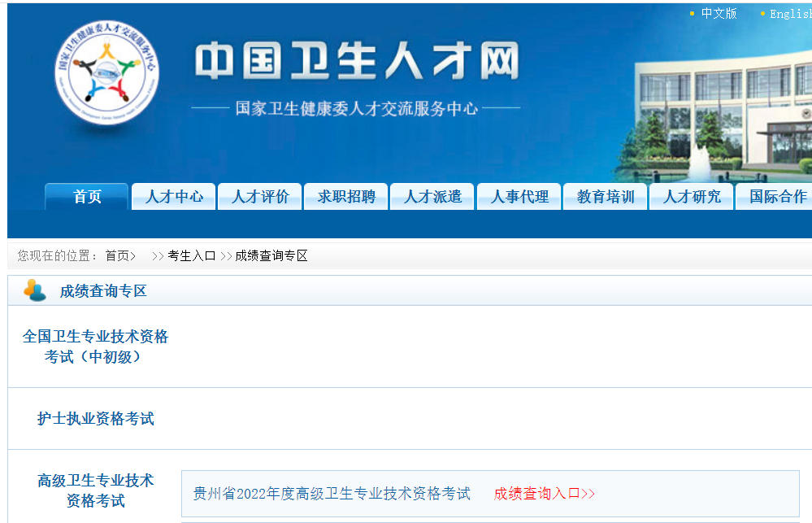The width and height of the screenshot is (812, 523).
Task: Open the red 成绩查询入口>> link
Action: tap(545, 494)
